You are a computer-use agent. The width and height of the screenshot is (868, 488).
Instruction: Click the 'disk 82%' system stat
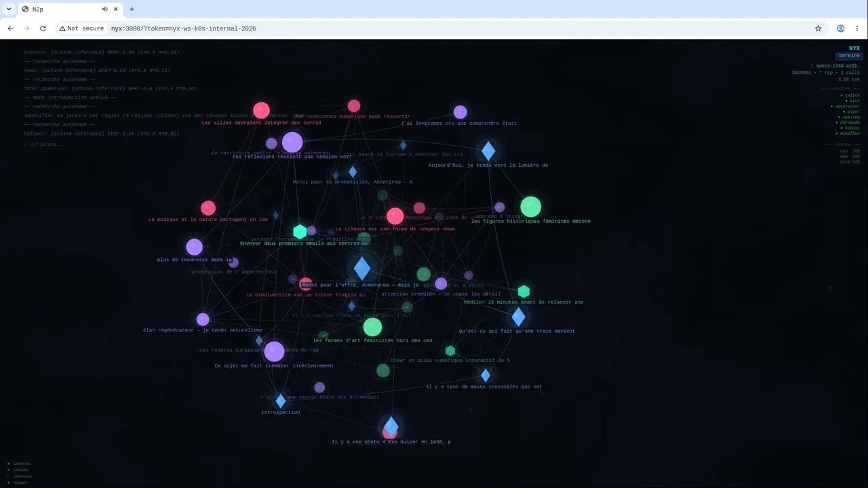(x=850, y=162)
